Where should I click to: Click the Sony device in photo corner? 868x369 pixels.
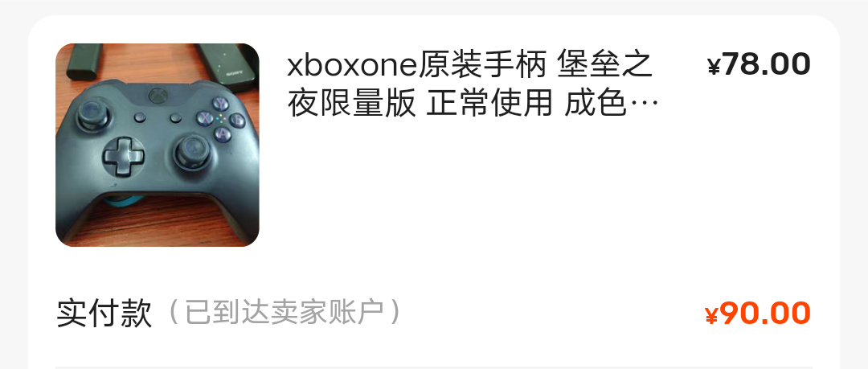pos(228,65)
